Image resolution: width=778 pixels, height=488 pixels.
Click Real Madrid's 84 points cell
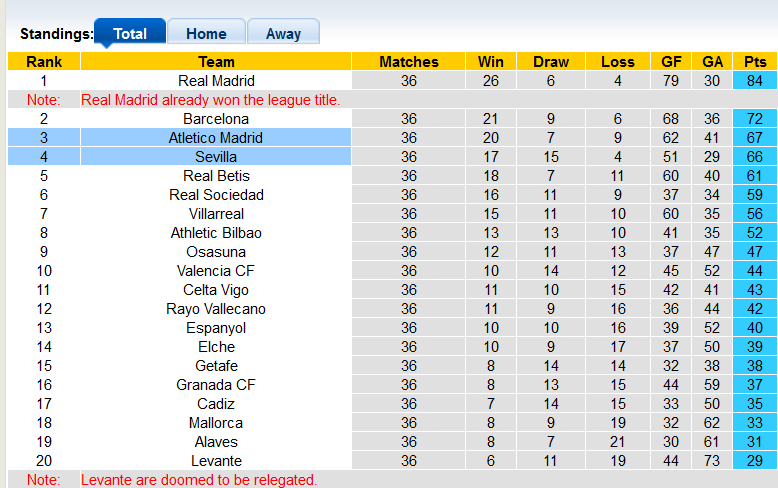coord(755,81)
